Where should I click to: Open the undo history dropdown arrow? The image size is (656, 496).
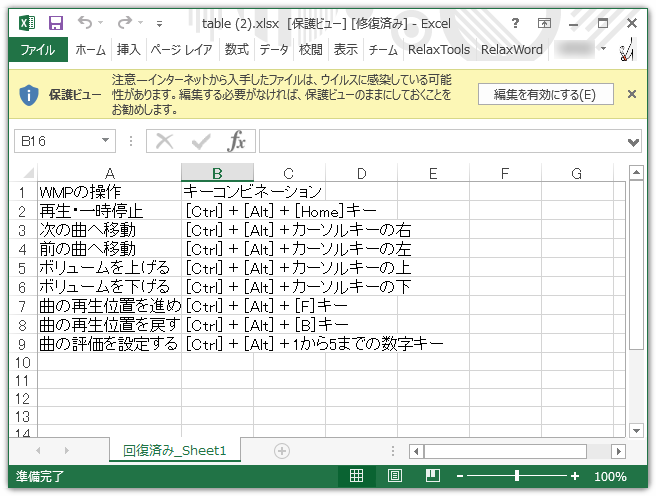tap(100, 23)
